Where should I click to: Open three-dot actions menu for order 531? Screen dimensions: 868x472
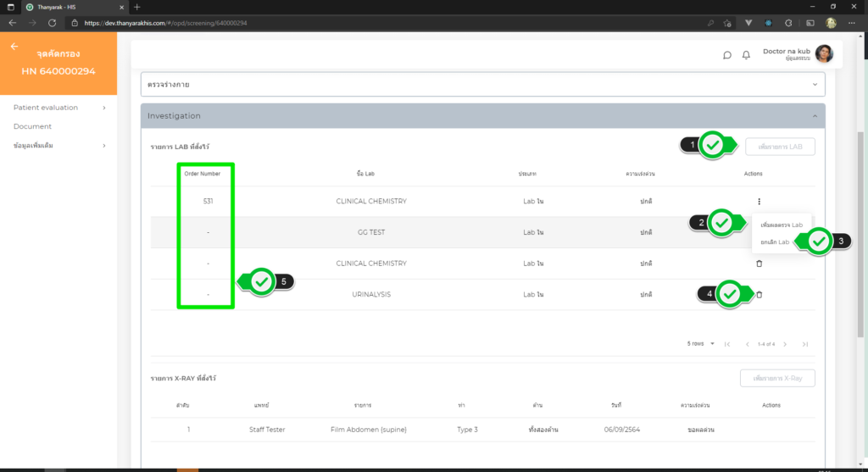[x=759, y=202]
